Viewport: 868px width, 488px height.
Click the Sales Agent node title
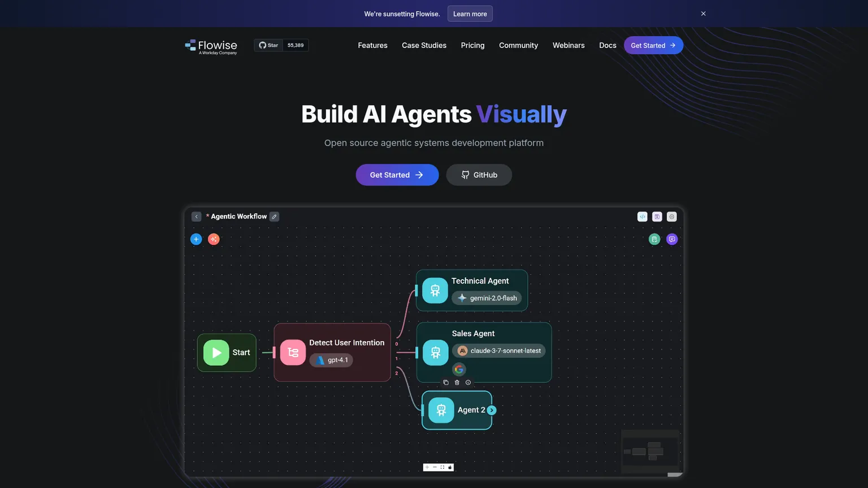(473, 334)
